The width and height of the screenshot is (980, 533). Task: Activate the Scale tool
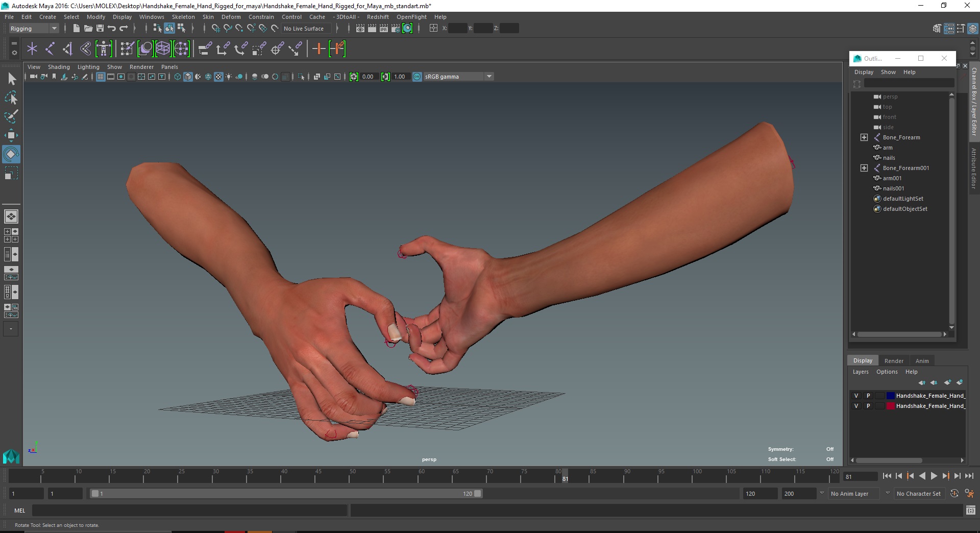click(x=11, y=173)
